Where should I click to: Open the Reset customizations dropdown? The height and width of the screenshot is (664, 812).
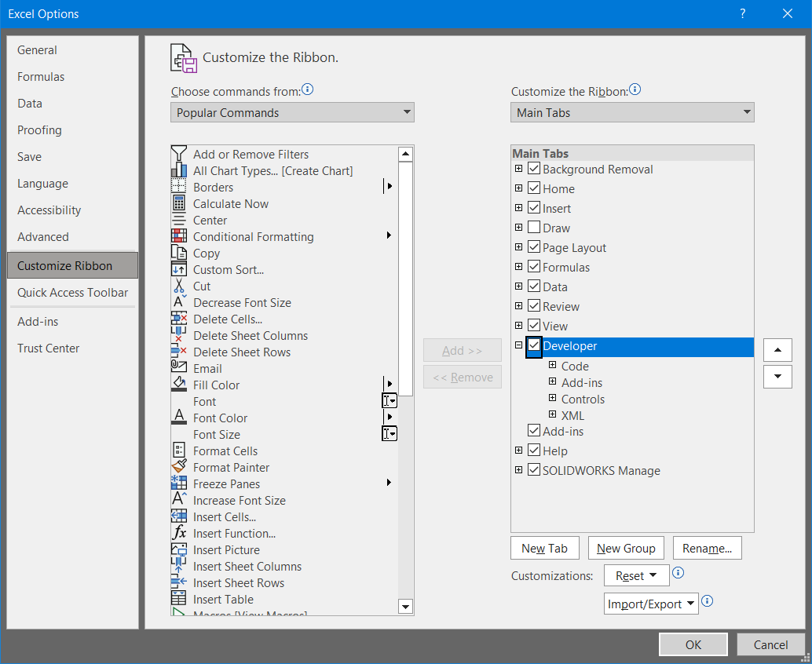(x=636, y=575)
